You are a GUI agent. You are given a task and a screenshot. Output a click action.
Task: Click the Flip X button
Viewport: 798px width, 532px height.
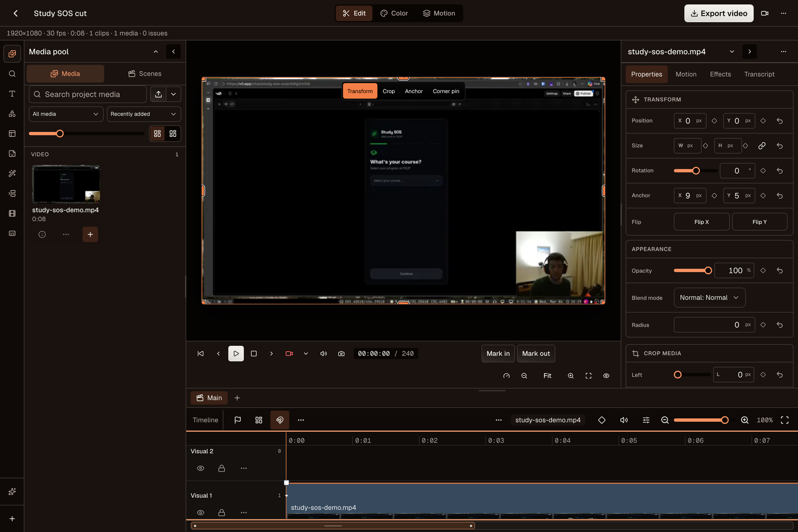tap(702, 222)
